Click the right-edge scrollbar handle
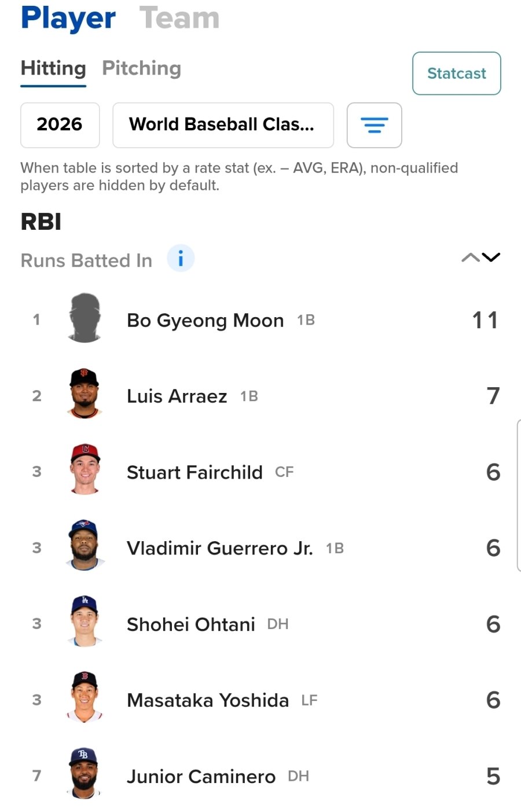The width and height of the screenshot is (521, 812). pyautogui.click(x=518, y=495)
